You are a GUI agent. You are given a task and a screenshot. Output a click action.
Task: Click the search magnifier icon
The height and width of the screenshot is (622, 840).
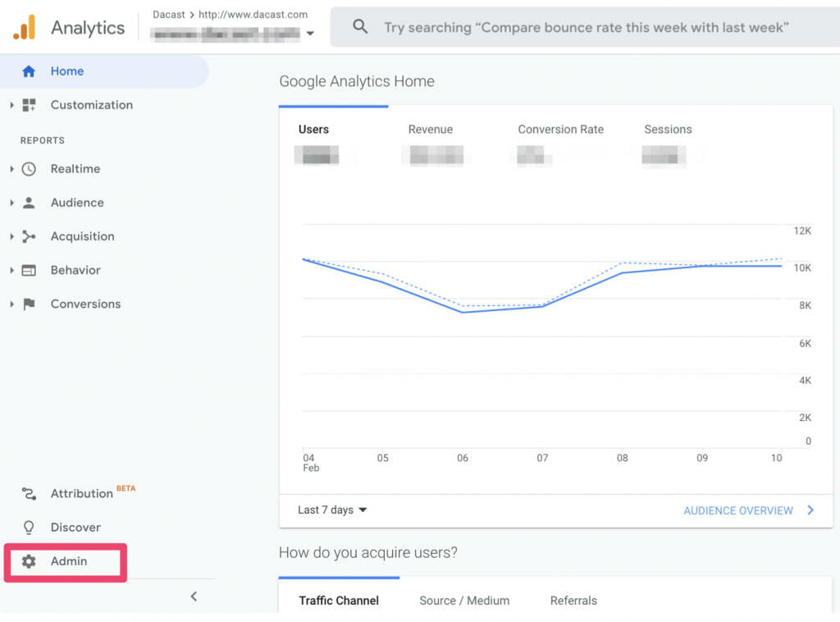[360, 26]
